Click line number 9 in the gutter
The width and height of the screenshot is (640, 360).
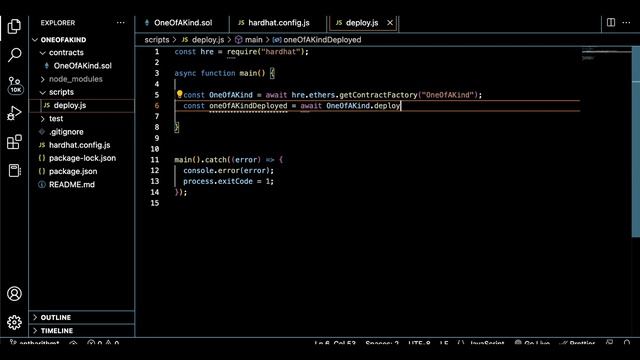(x=157, y=138)
